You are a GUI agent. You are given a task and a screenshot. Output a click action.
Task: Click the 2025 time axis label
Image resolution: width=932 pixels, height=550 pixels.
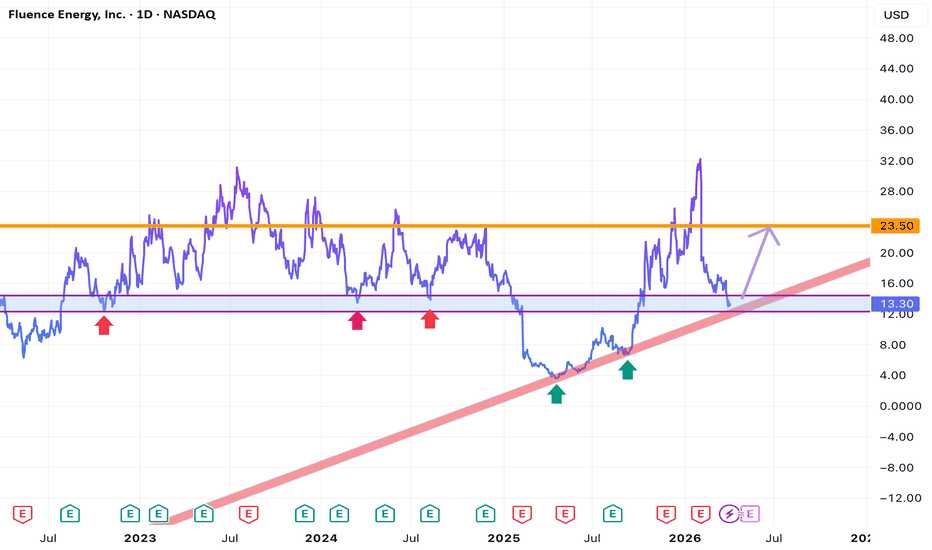[503, 539]
